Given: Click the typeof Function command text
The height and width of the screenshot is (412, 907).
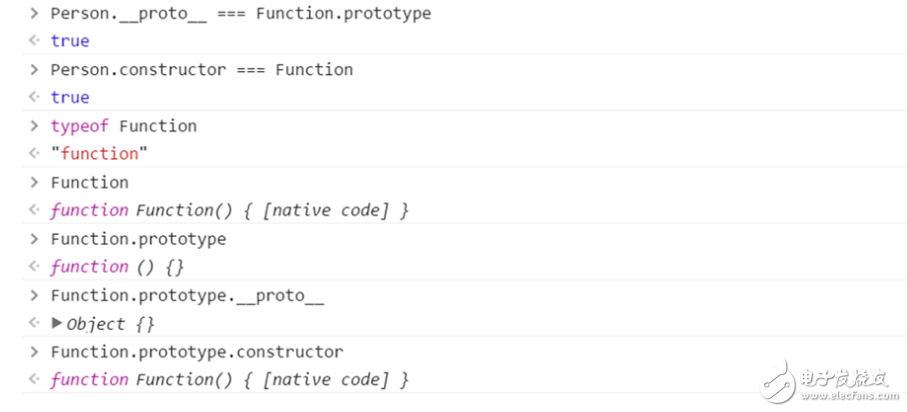Looking at the screenshot, I should tap(123, 126).
